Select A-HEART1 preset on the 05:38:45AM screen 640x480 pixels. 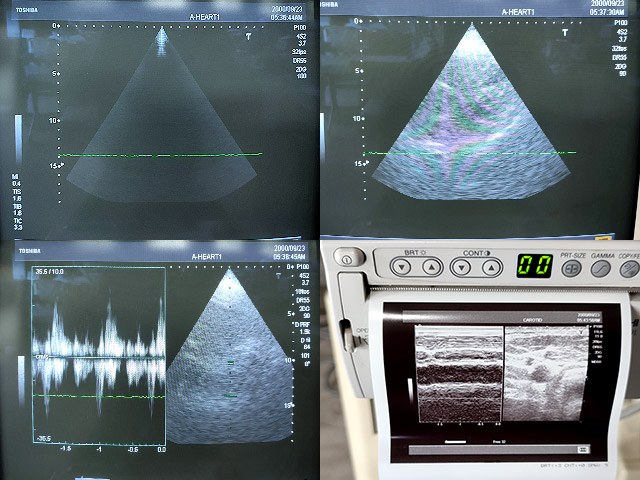(x=207, y=257)
